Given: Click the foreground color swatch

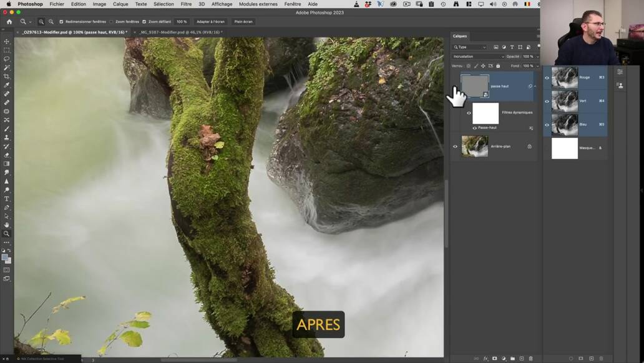Looking at the screenshot, I should coord(4,257).
